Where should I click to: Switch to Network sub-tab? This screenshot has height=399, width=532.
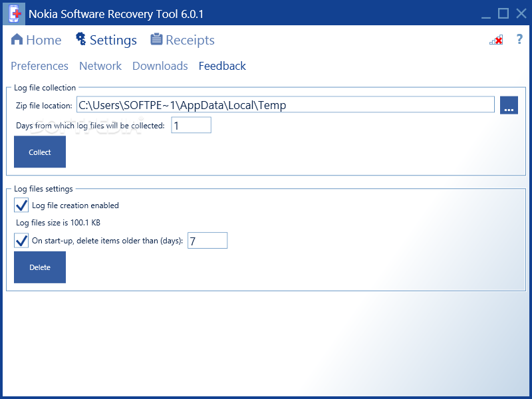(100, 66)
